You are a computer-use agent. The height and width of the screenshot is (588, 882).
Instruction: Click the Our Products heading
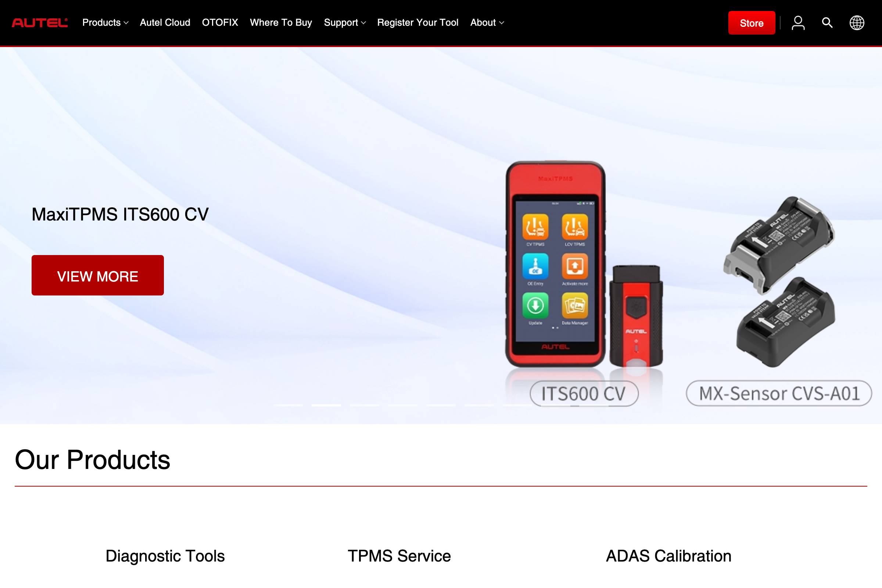pos(92,460)
